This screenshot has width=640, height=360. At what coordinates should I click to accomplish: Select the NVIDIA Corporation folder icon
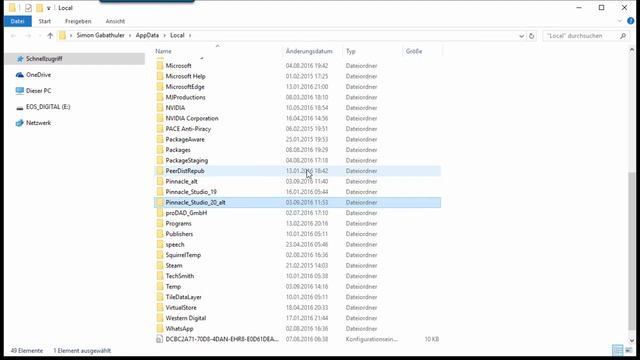click(160, 118)
